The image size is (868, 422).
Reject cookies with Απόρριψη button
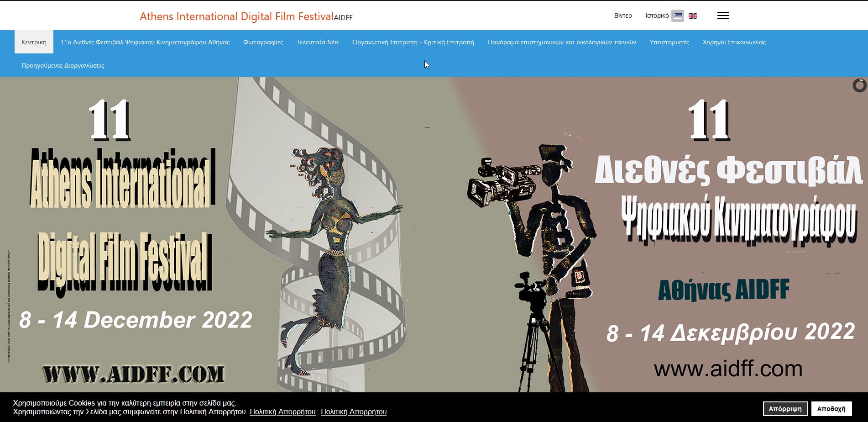click(785, 409)
